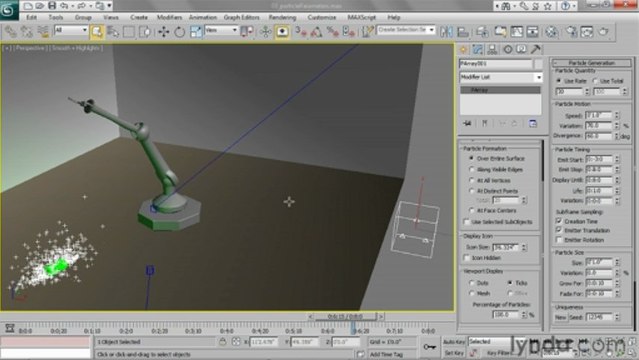This screenshot has height=360, width=639.
Task: Select the Move tool
Action: tap(164, 31)
